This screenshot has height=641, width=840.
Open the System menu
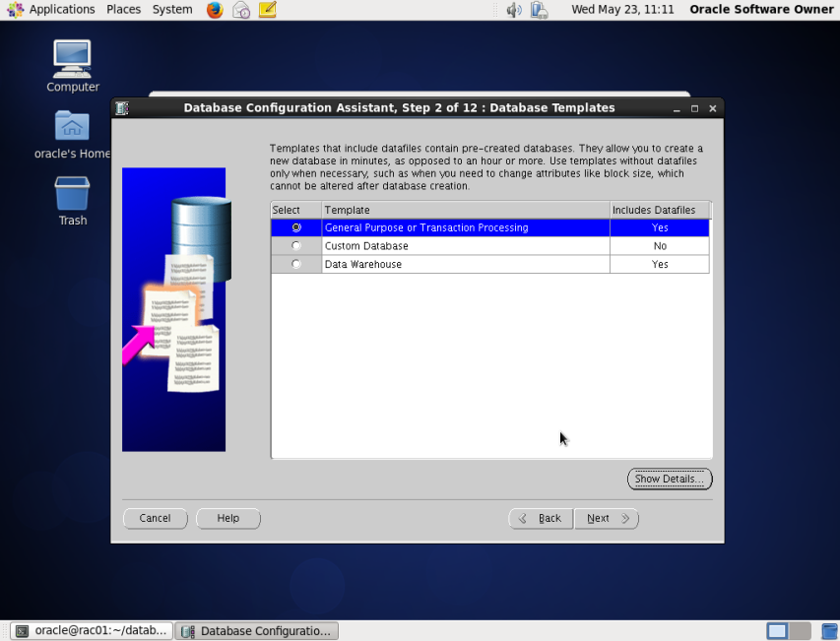tap(171, 9)
